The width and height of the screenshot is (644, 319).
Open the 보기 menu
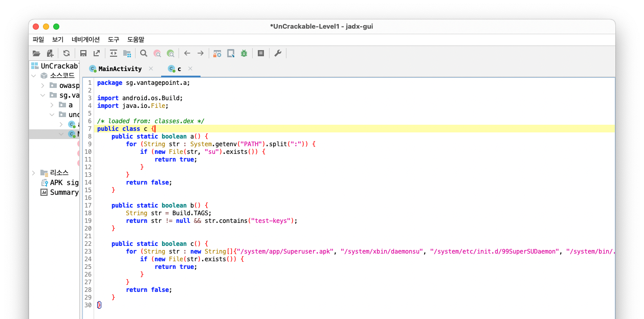point(58,39)
